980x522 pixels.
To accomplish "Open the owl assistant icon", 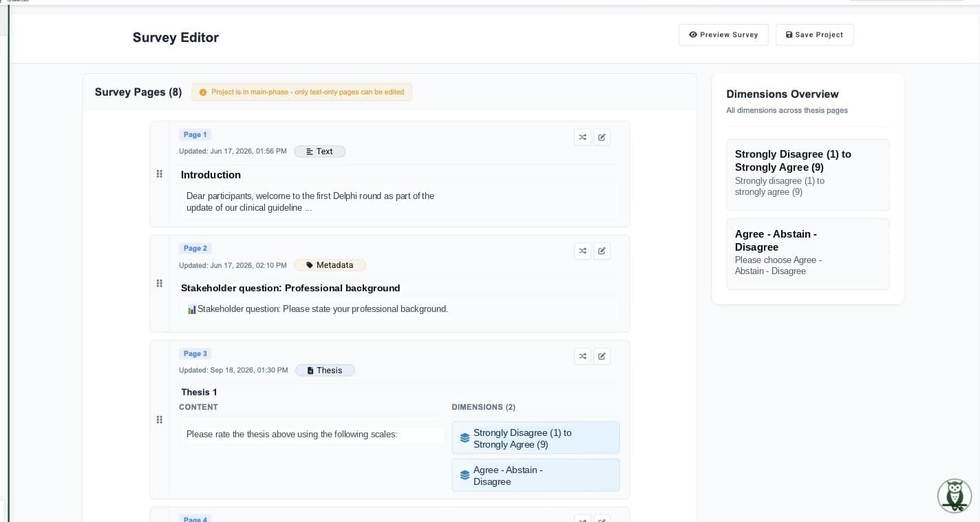I will (955, 495).
